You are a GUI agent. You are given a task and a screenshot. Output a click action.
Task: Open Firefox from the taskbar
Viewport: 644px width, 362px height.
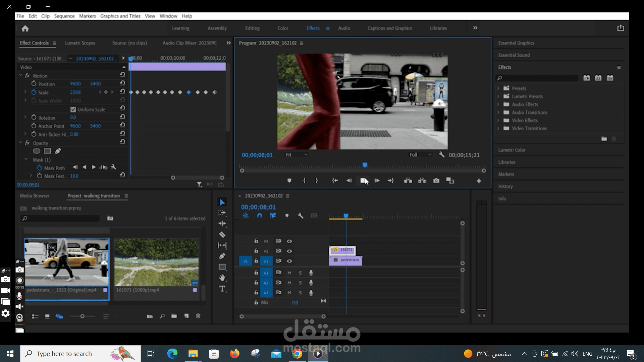[x=235, y=353]
